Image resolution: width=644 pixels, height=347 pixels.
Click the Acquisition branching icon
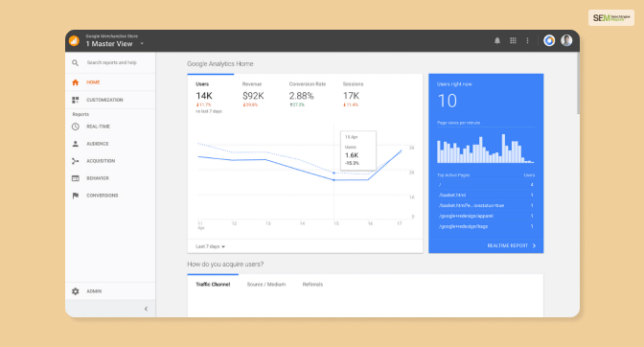(75, 161)
